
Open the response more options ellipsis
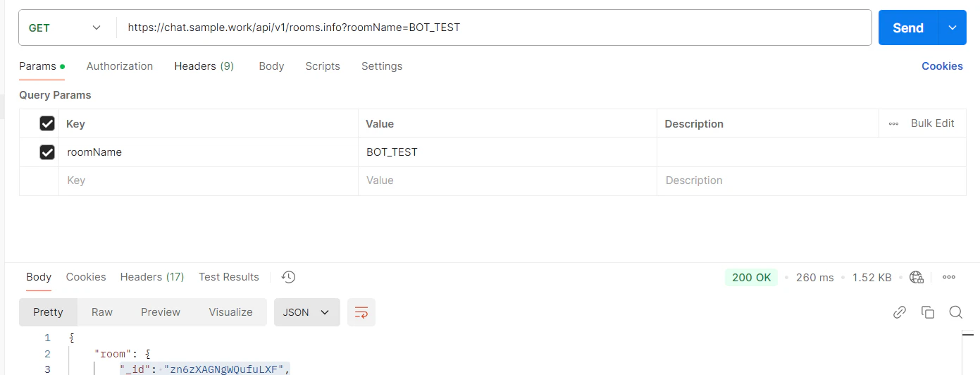click(x=949, y=277)
